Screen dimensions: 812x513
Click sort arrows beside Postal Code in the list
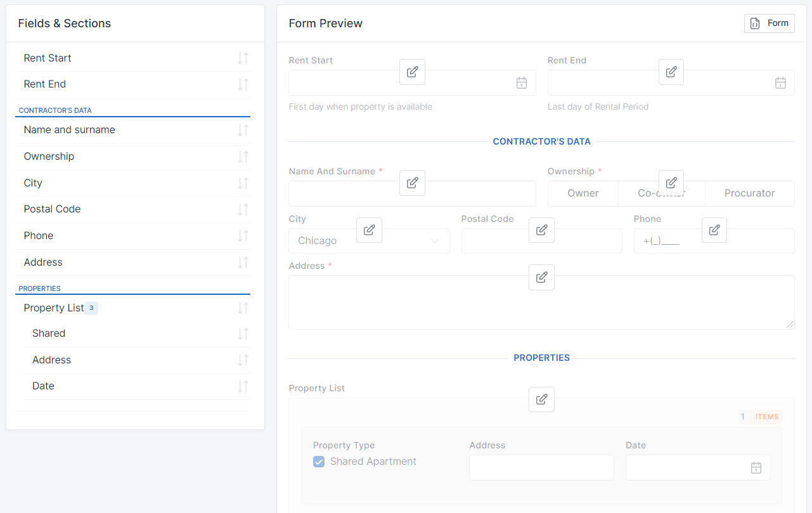click(243, 209)
